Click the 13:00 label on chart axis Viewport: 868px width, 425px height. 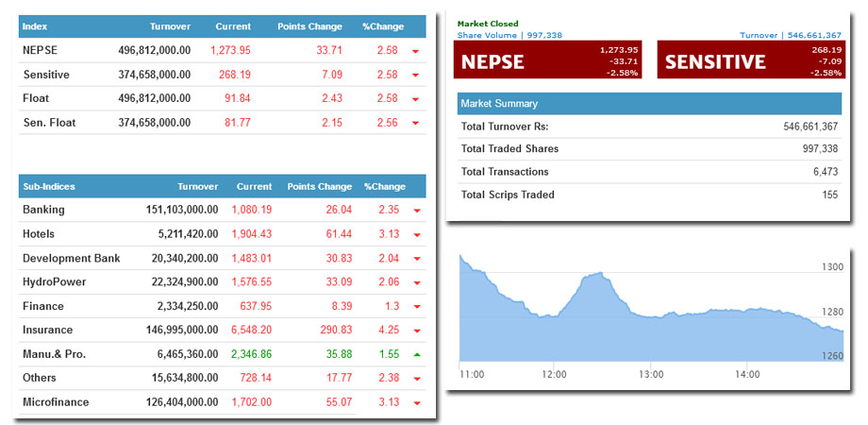(652, 375)
